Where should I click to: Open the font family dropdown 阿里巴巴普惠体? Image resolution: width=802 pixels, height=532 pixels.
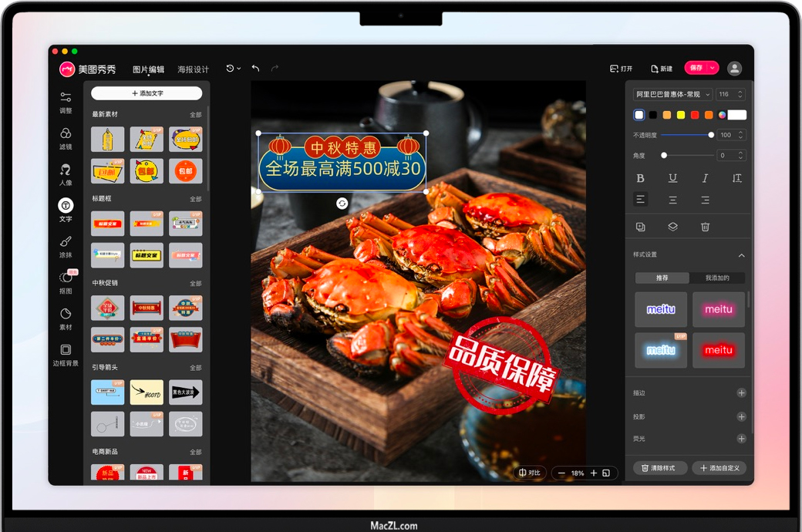672,94
